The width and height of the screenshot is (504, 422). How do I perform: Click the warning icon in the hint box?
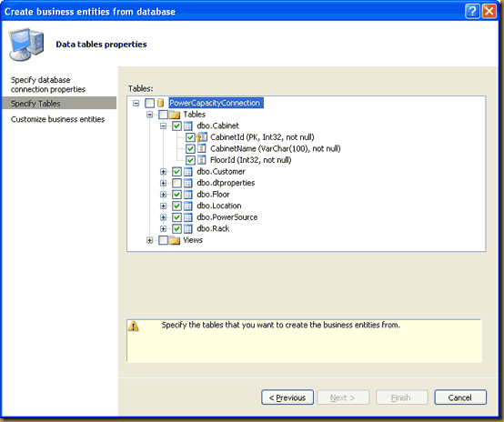(134, 326)
